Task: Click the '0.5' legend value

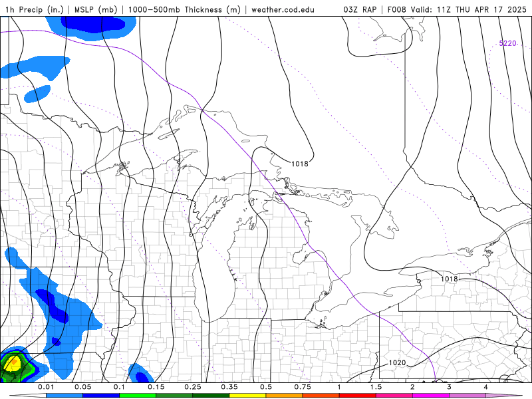Action: coord(266,387)
